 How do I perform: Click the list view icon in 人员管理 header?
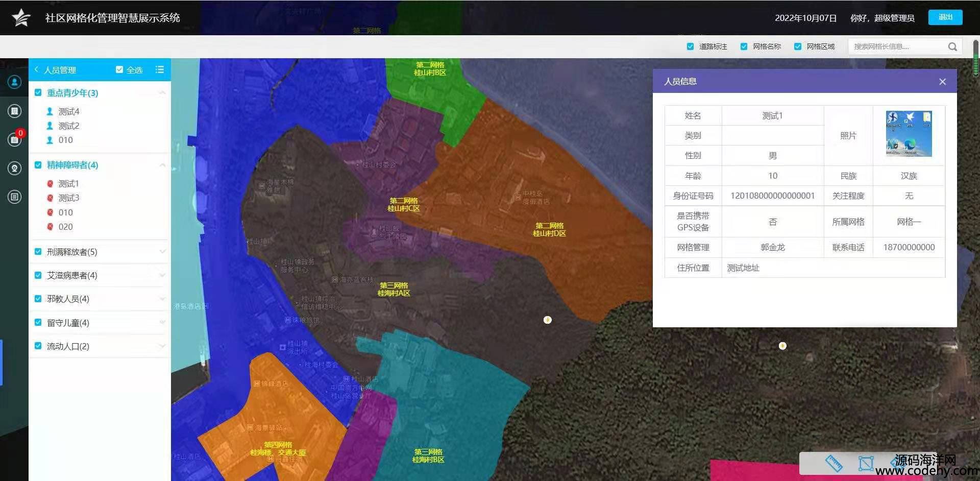[x=160, y=69]
